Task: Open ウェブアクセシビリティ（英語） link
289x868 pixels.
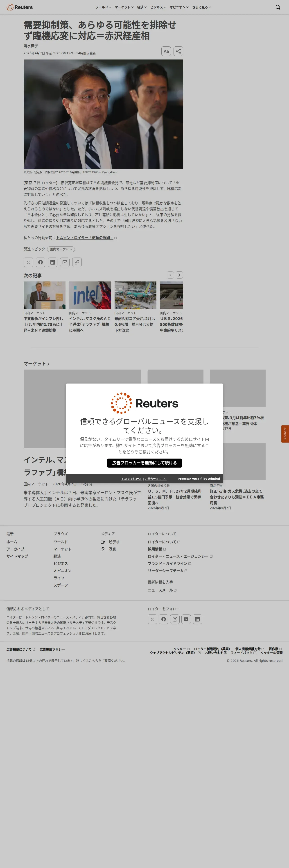Action: pyautogui.click(x=175, y=653)
